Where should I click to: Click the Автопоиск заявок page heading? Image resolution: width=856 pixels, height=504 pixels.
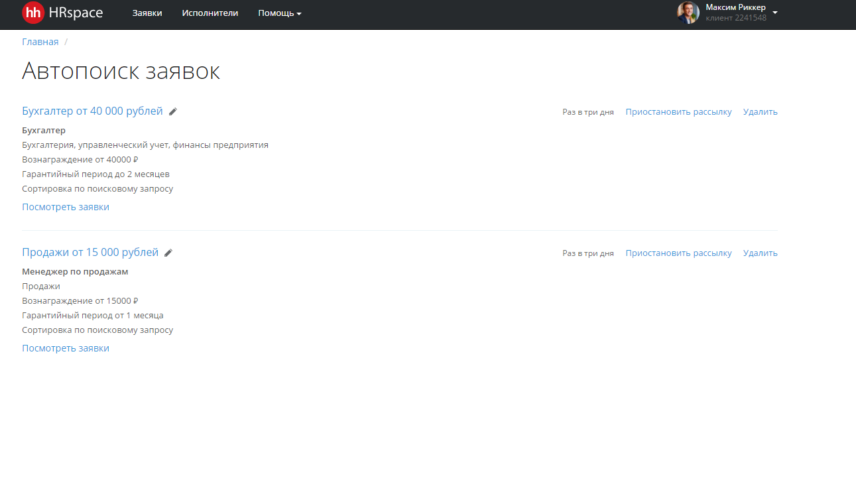point(121,71)
